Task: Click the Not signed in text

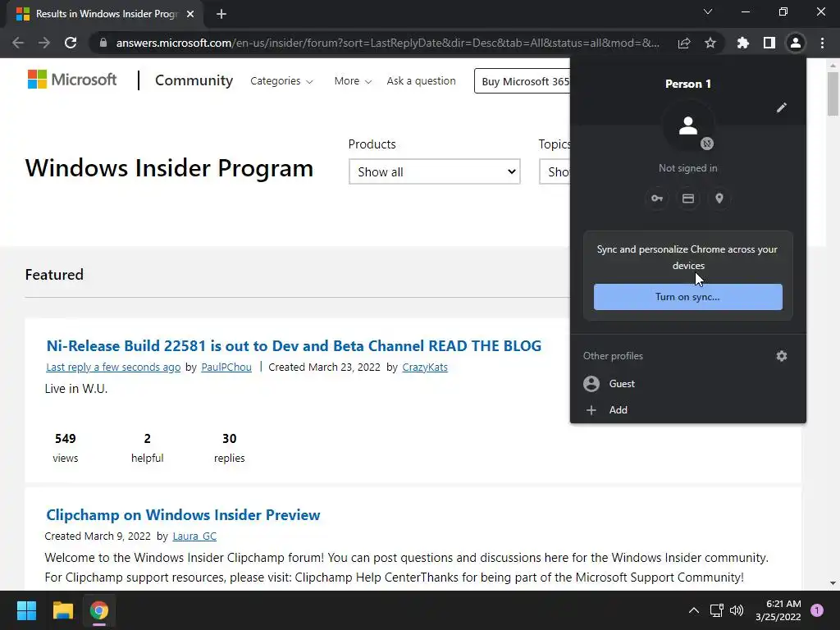Action: coord(688,168)
